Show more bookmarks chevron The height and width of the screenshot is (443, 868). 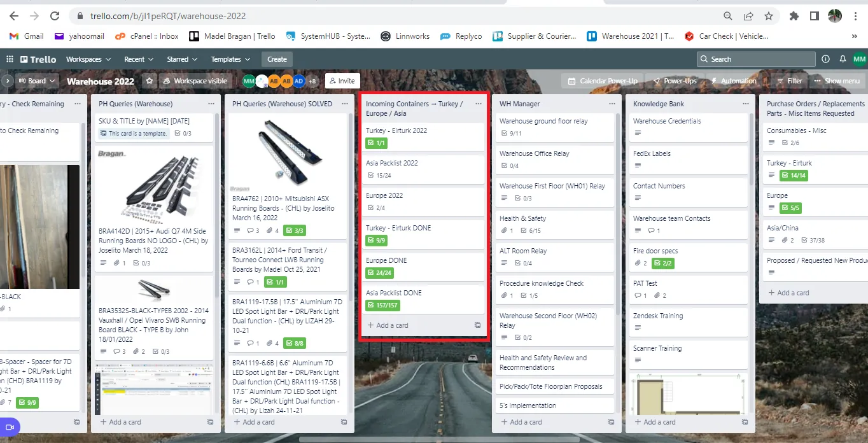[854, 36]
